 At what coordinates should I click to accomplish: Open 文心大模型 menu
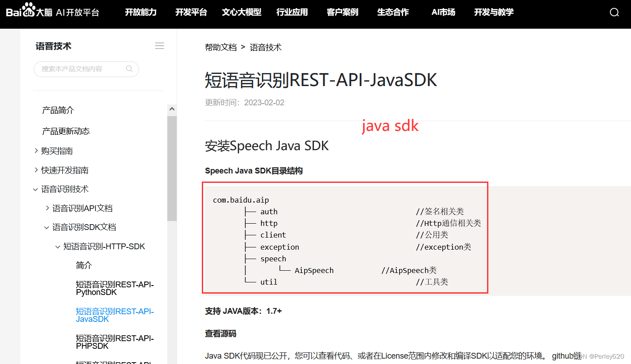242,12
